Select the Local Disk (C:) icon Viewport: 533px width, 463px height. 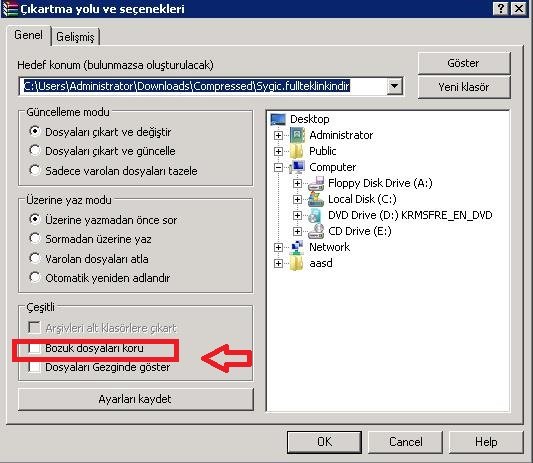tap(316, 199)
